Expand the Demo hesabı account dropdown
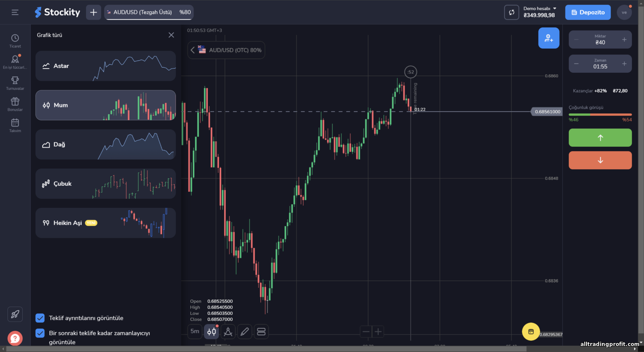644x352 pixels. (540, 9)
